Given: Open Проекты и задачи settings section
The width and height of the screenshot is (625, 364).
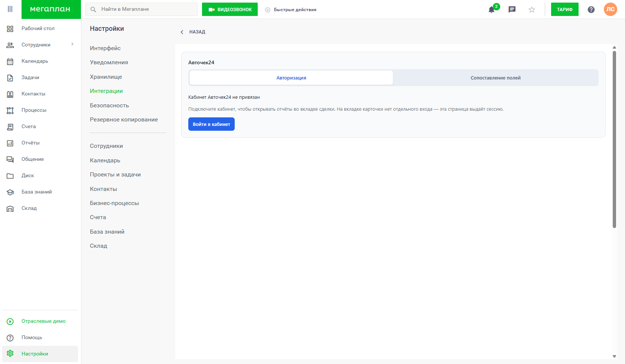Looking at the screenshot, I should point(115,175).
